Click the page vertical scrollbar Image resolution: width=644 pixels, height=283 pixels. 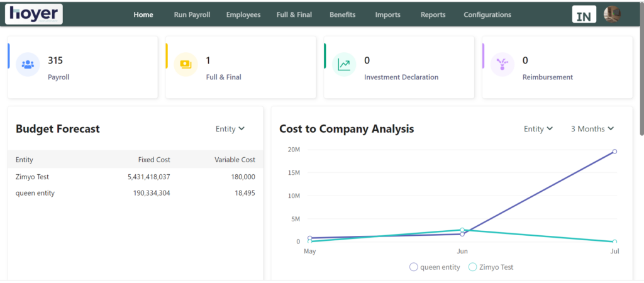[640, 69]
